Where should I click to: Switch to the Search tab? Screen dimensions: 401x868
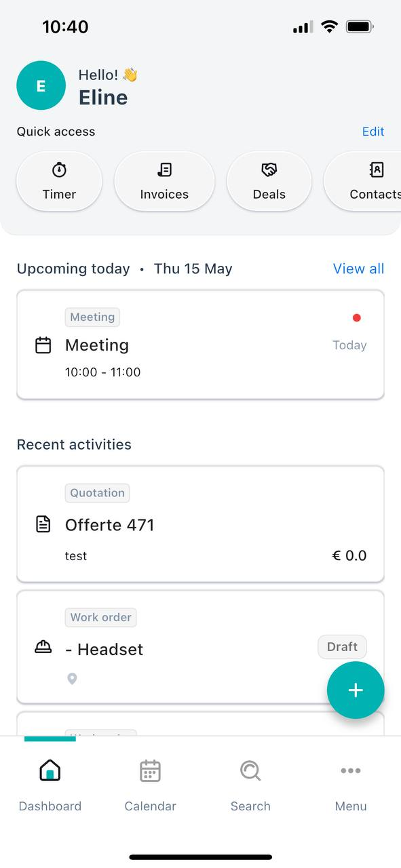pyautogui.click(x=250, y=786)
